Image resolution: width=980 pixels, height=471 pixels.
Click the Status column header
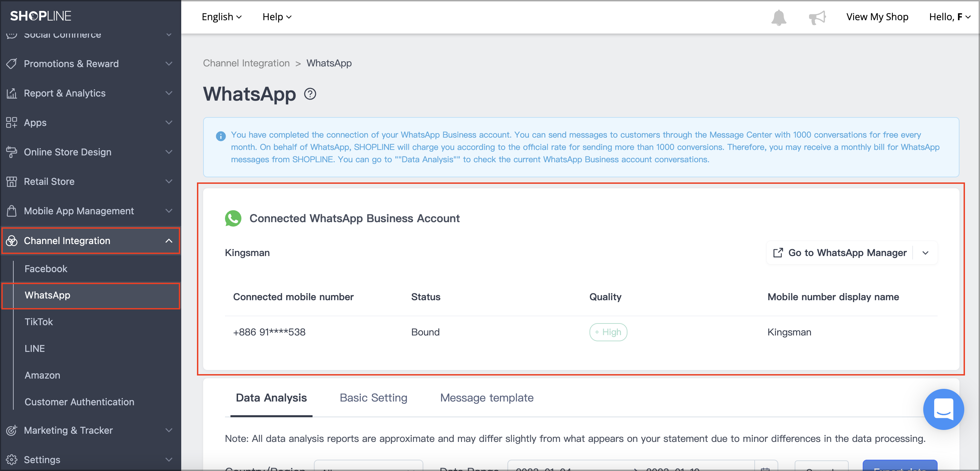(425, 297)
